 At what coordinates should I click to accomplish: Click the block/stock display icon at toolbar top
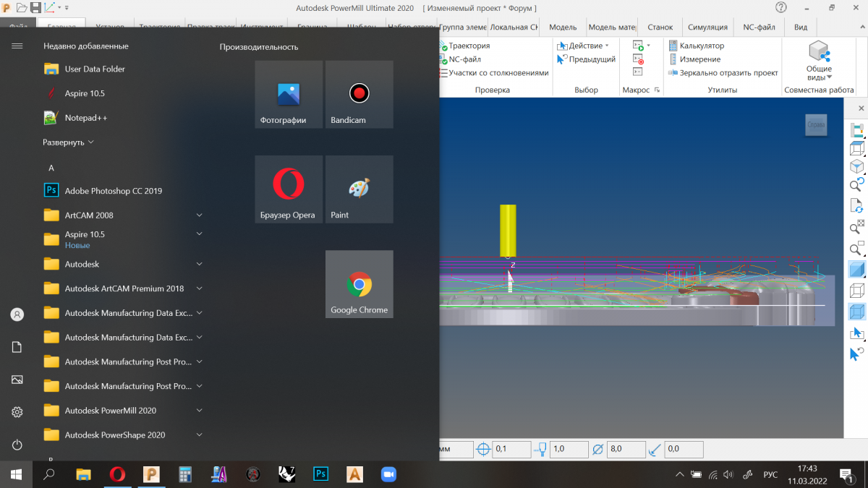tap(857, 130)
